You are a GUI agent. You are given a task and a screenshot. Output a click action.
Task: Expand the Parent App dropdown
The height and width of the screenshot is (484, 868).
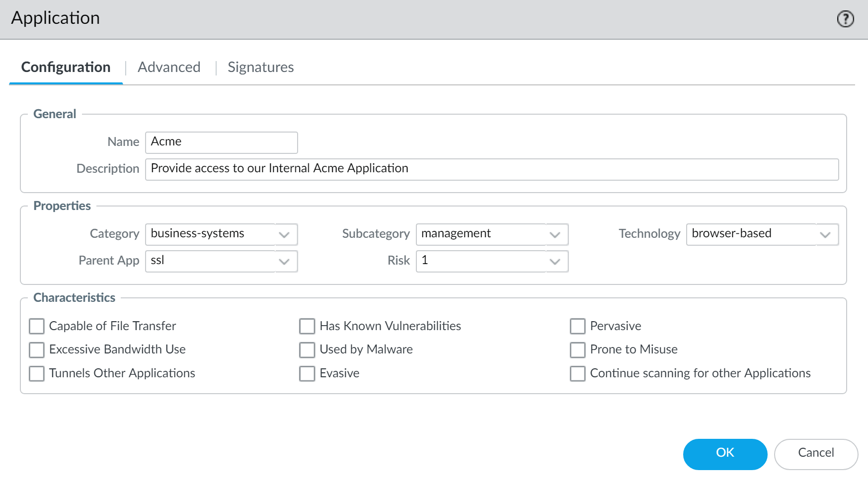coord(284,261)
